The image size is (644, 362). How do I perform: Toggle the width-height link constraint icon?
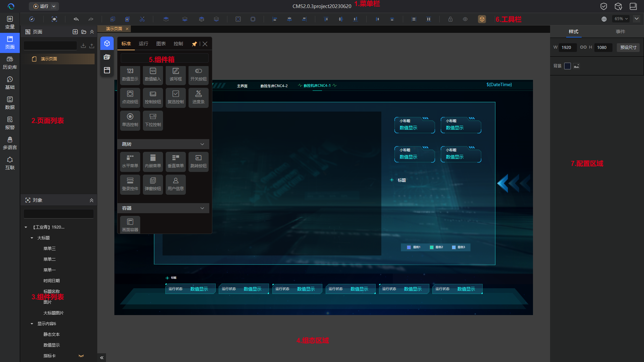coord(583,47)
